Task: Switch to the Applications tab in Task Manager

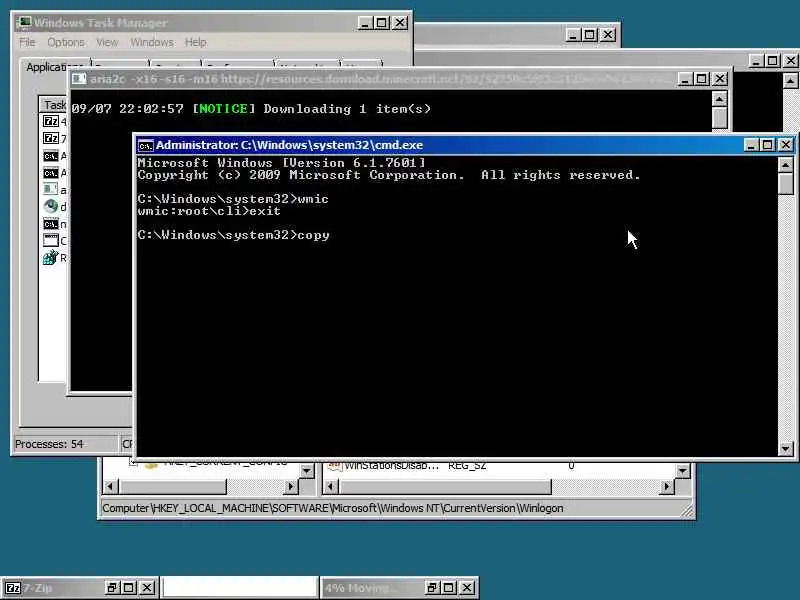Action: pos(54,67)
